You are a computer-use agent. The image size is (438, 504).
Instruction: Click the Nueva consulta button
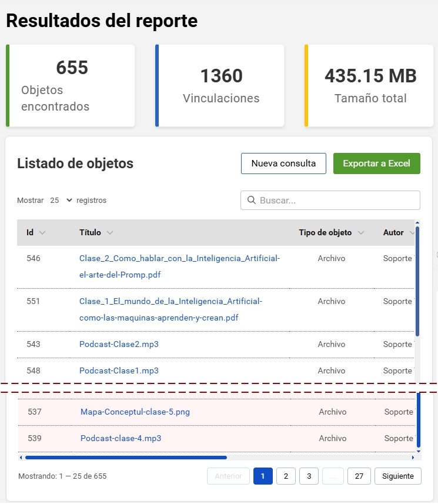[283, 163]
